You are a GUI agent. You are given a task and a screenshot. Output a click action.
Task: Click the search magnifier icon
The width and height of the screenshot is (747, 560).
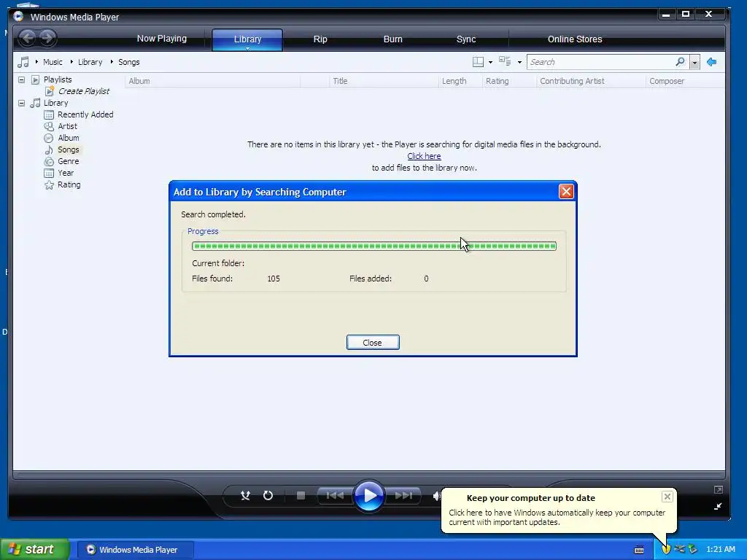pyautogui.click(x=681, y=62)
